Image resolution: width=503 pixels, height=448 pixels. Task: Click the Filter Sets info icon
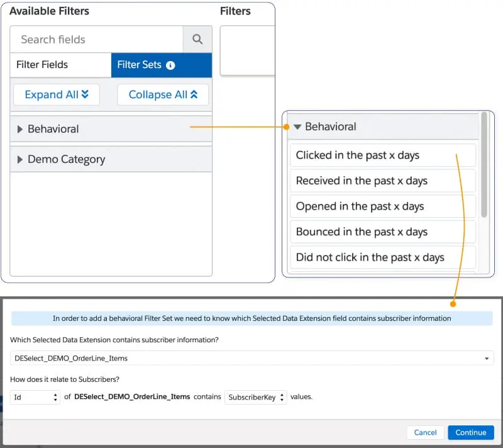[x=171, y=65]
